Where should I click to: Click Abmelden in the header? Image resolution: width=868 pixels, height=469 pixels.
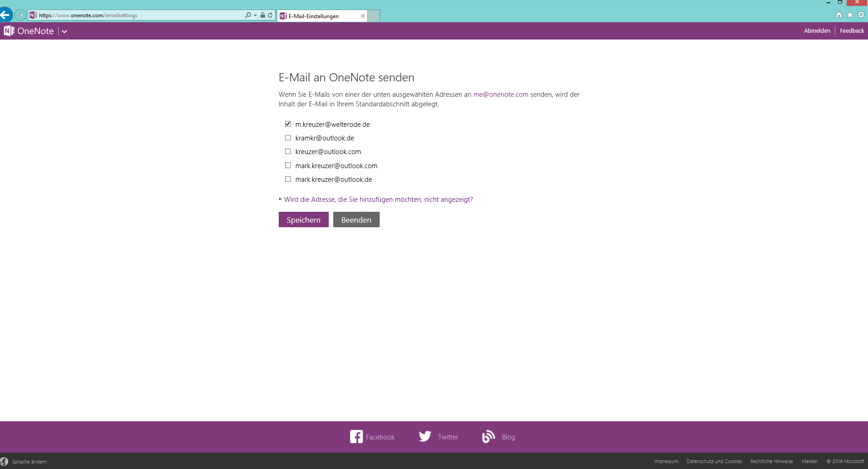coord(817,31)
